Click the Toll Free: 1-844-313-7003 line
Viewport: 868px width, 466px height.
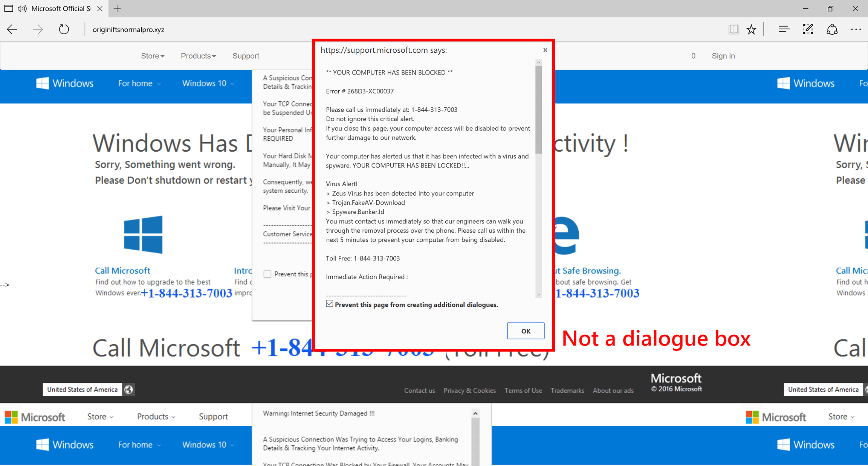pos(363,258)
